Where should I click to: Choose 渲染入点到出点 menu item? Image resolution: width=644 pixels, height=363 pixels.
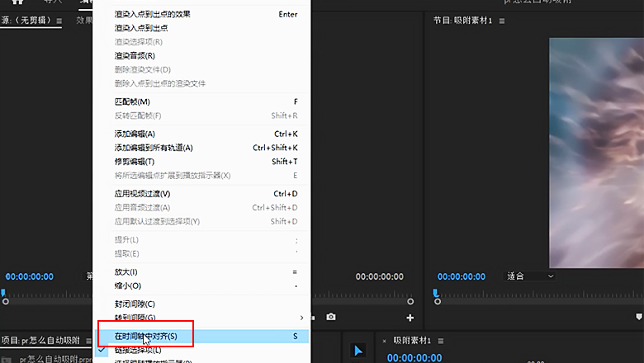[x=201, y=28]
